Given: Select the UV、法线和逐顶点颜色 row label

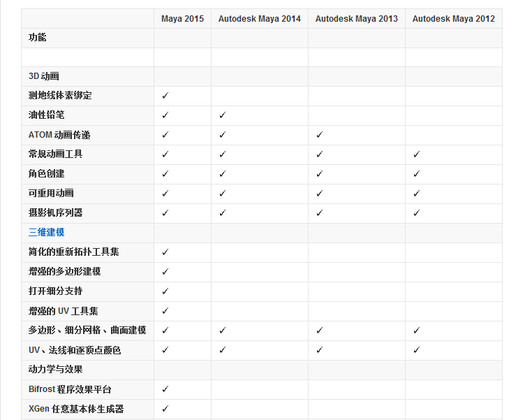Looking at the screenshot, I should click(x=75, y=350).
